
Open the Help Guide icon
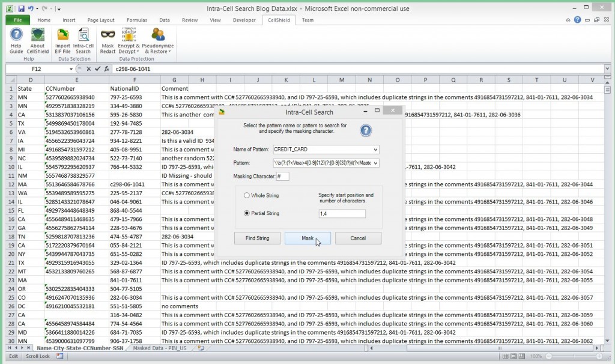tap(16, 40)
